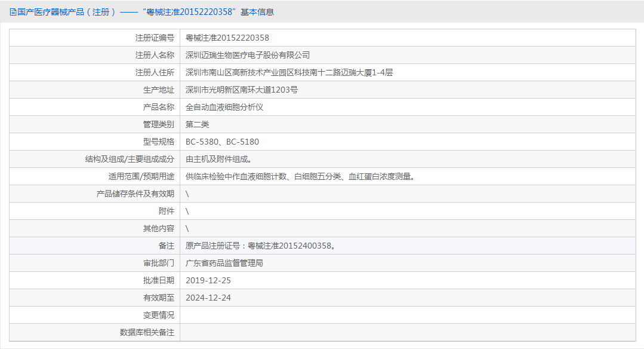The height and width of the screenshot is (349, 644).
Task: Select the 注册证编号 value 粤械注准20152220358 in table
Action: pyautogui.click(x=227, y=38)
